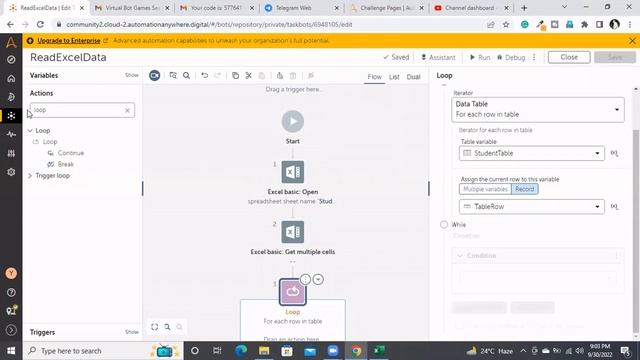
Task: Click the browser address bar URL
Action: (209, 24)
